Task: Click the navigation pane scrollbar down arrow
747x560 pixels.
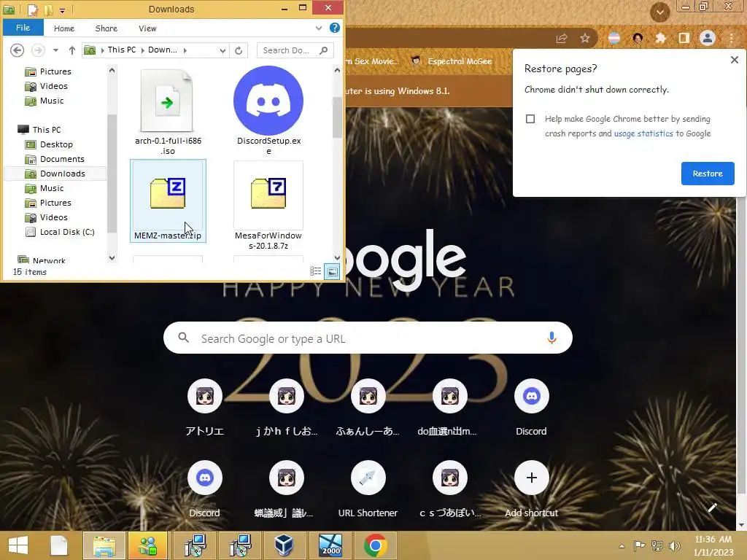Action: click(112, 258)
